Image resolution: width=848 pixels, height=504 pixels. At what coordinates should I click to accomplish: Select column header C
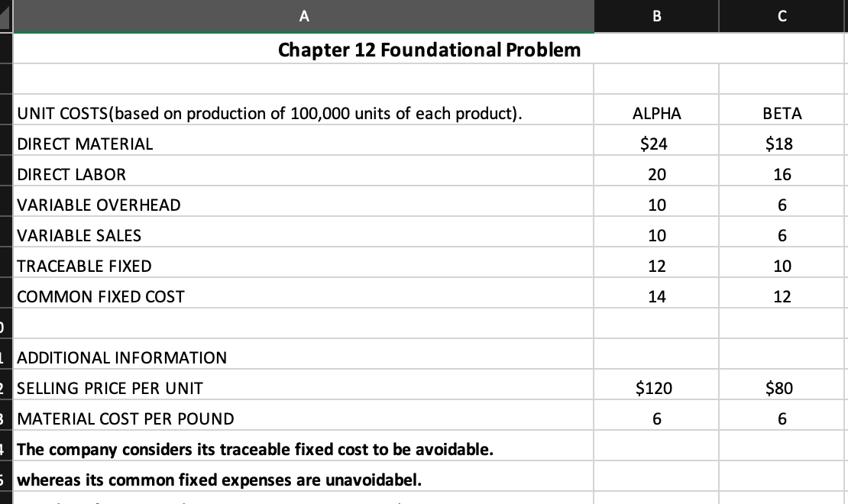coord(782,15)
